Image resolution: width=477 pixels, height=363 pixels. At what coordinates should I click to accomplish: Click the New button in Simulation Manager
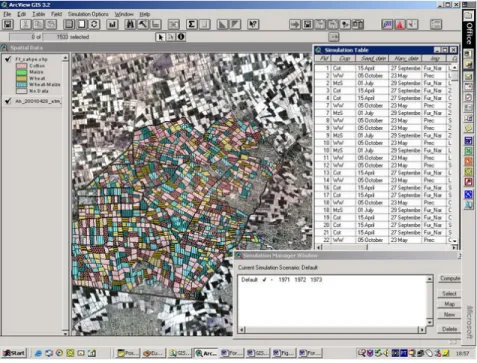pyautogui.click(x=449, y=315)
